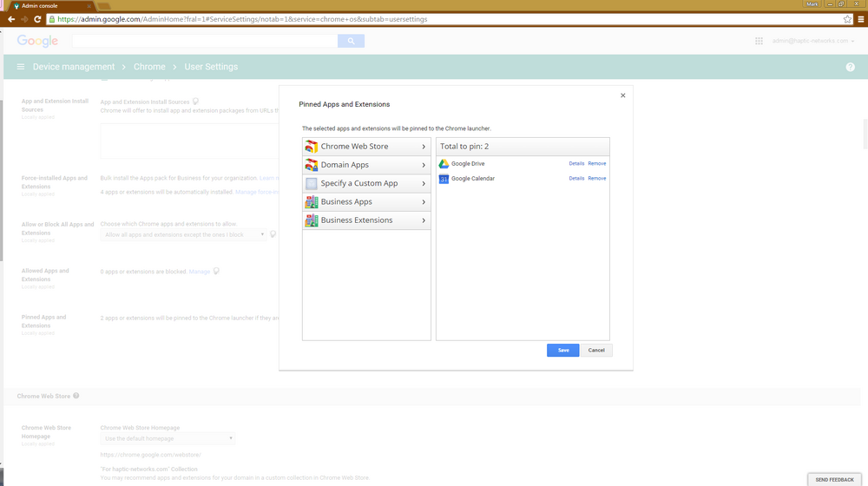
Task: Click the lightbulb hint by Install Sources
Action: coord(195,102)
